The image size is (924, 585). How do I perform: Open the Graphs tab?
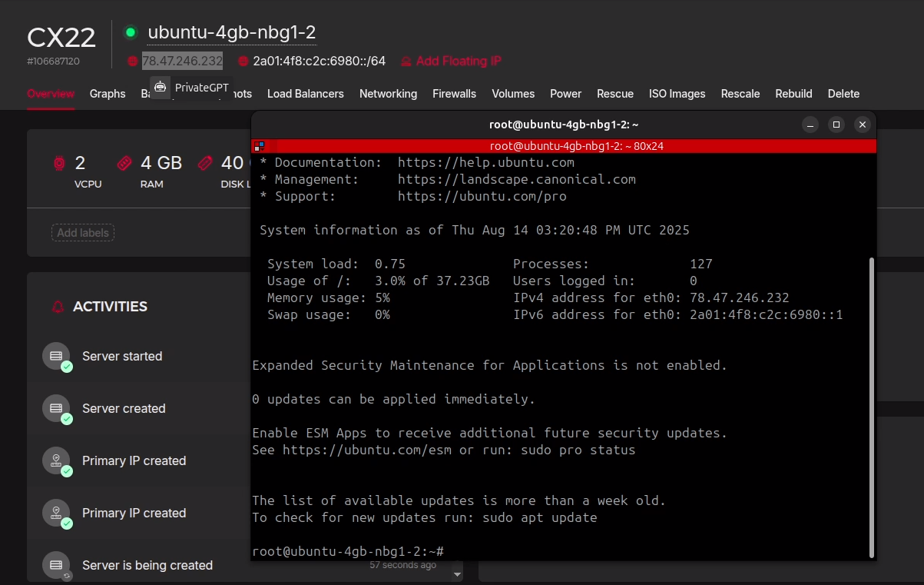(x=108, y=94)
